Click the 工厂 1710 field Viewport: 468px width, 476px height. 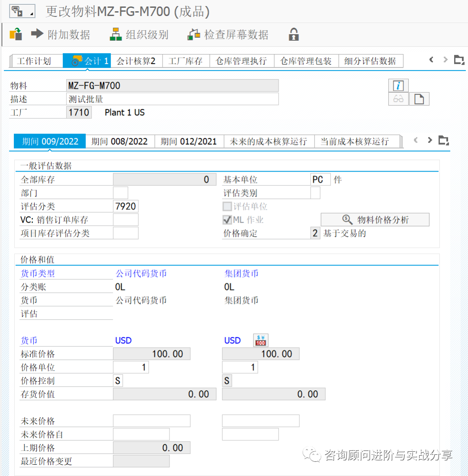[x=79, y=112]
